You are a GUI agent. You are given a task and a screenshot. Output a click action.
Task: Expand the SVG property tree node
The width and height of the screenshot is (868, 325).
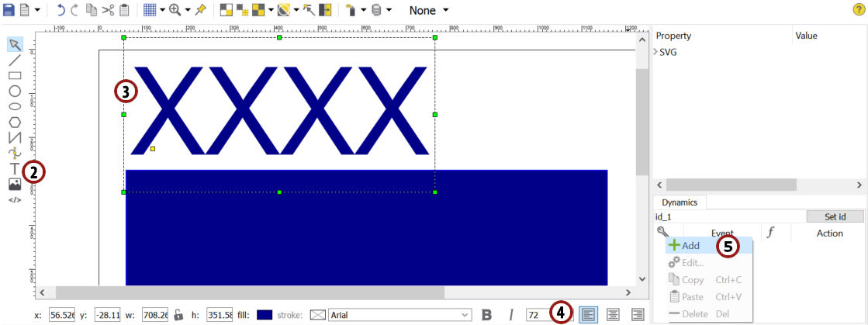[x=656, y=53]
